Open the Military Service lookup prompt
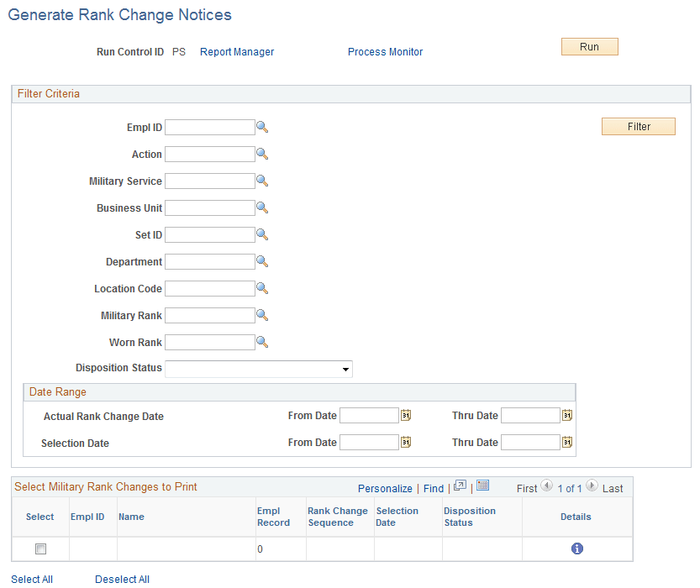 (x=262, y=181)
